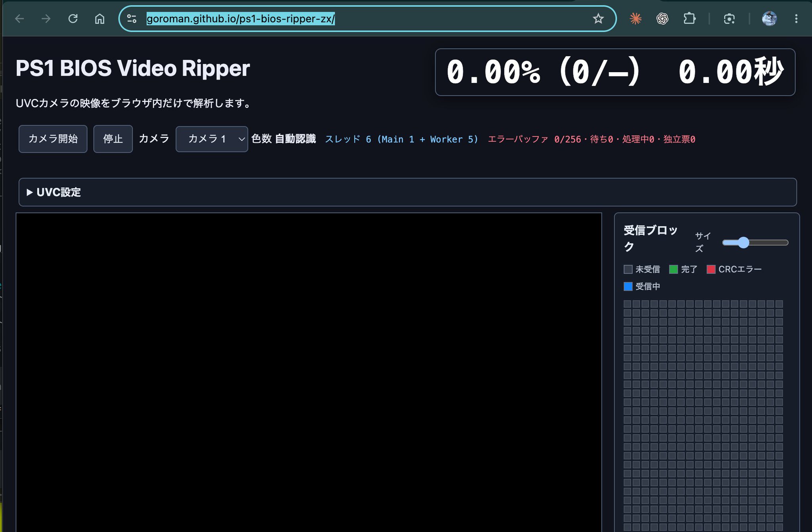Viewport: 812px width, 532px height.
Task: Open the browser home page
Action: tap(100, 19)
